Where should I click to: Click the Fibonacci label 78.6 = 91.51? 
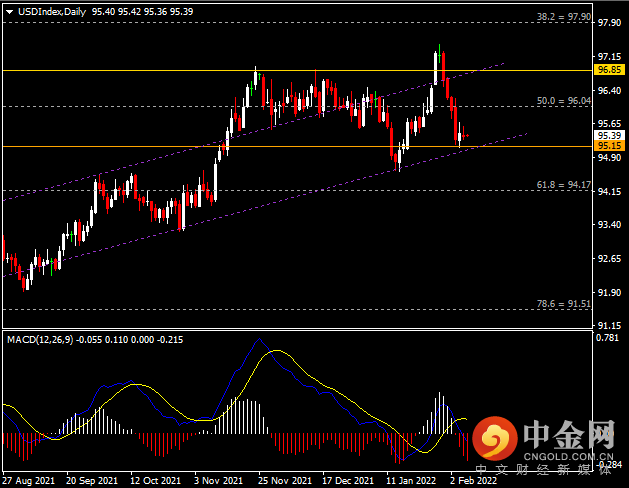564,304
